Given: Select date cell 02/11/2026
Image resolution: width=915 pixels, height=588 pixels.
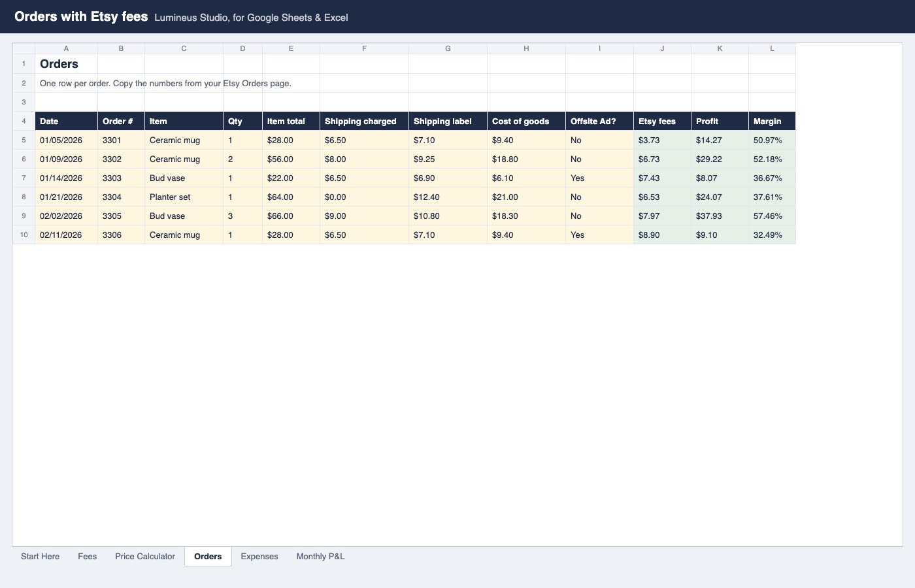Looking at the screenshot, I should pyautogui.click(x=66, y=235).
